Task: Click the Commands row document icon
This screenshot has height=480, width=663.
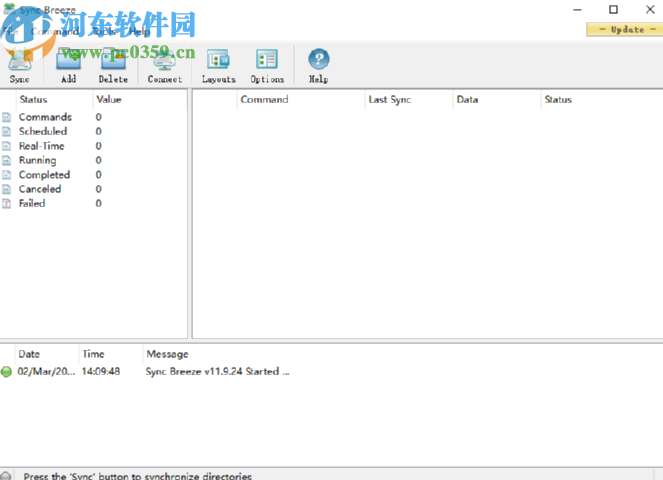Action: click(x=6, y=117)
